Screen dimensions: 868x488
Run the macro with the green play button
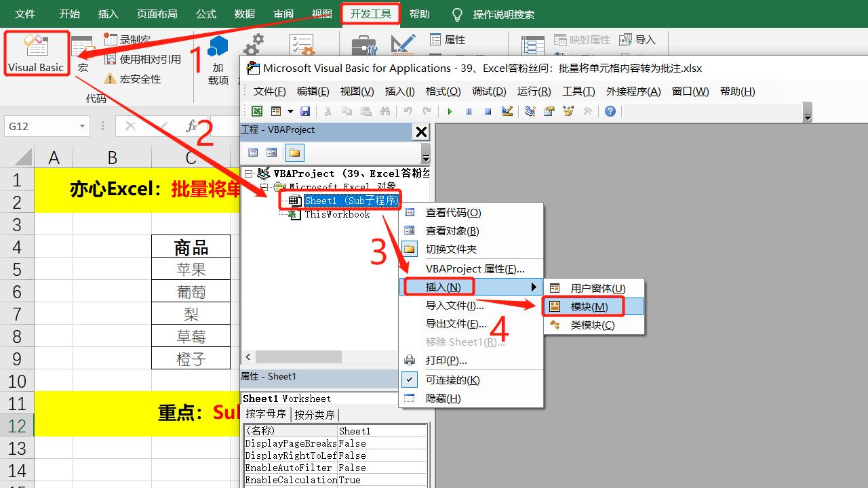click(450, 111)
